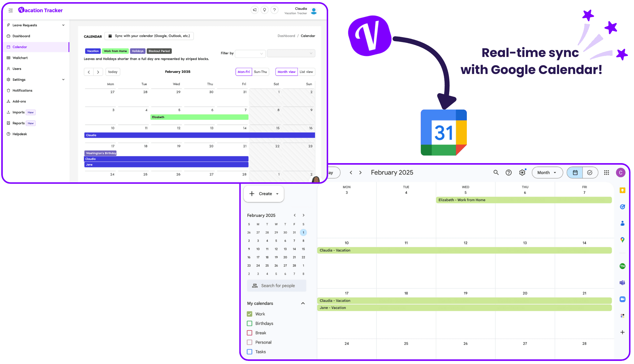
Task: Click the Sun-Thu view toggle option
Action: tap(260, 71)
